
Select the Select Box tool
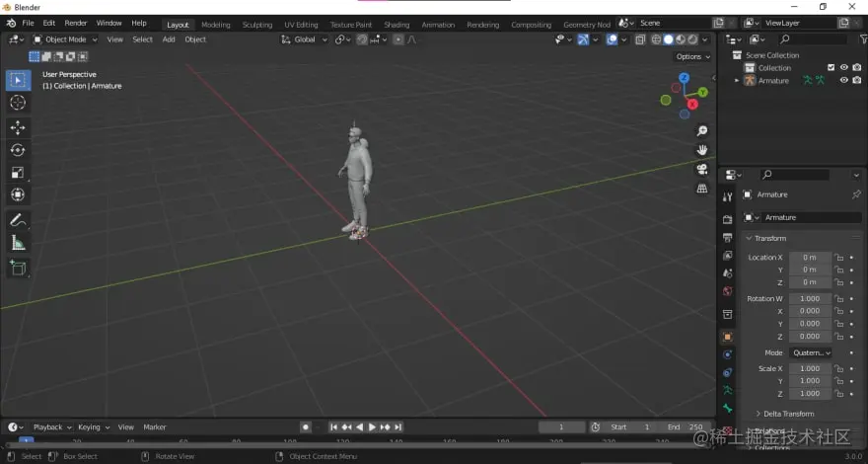[x=18, y=80]
